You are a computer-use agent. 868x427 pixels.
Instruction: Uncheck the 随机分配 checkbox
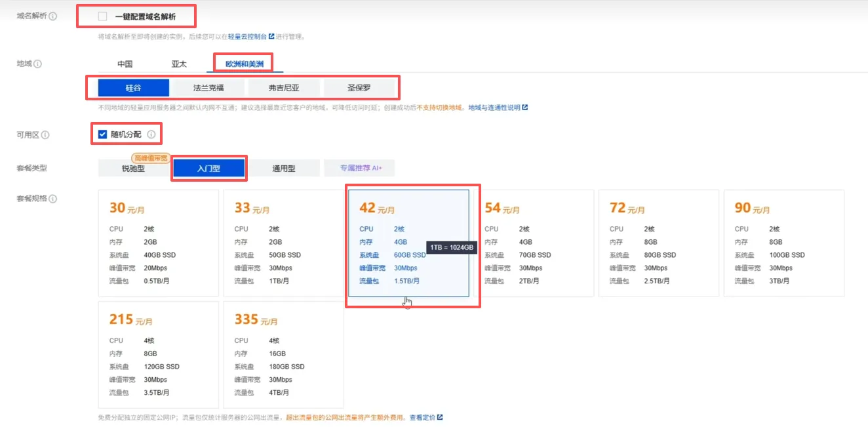(x=102, y=134)
